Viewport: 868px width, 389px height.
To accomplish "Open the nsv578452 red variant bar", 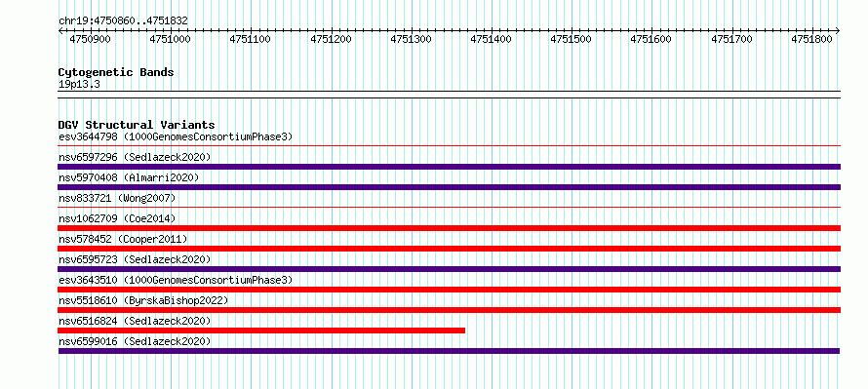I will pos(450,249).
